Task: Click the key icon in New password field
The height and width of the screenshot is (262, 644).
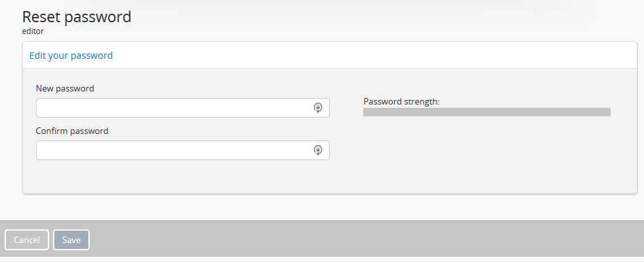Action: click(318, 108)
